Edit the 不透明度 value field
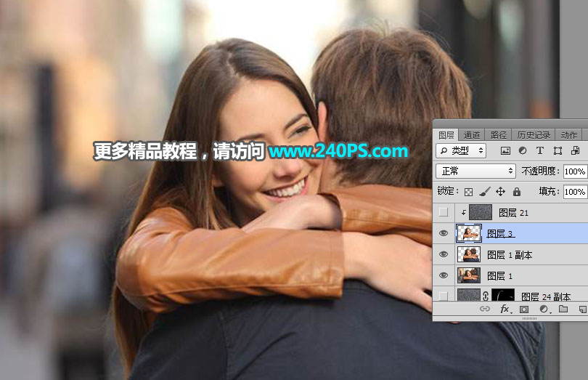The image size is (588, 380). [575, 171]
